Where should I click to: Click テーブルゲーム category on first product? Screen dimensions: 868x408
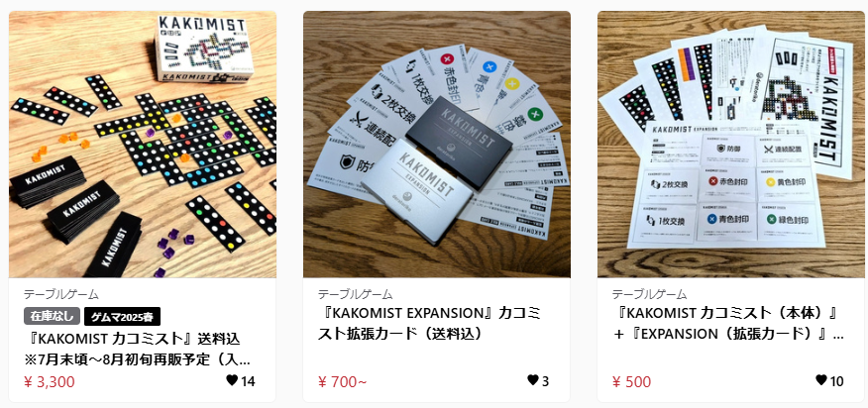(x=61, y=294)
